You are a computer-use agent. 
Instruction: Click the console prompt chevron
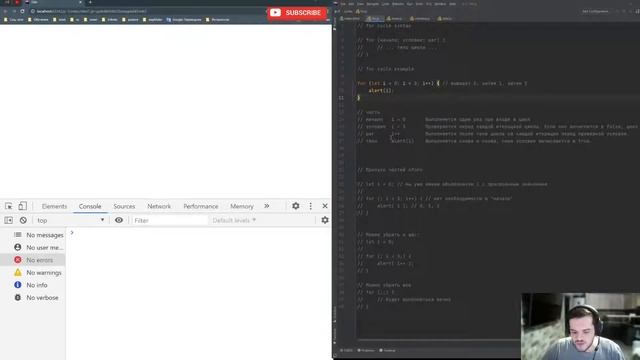click(x=72, y=233)
